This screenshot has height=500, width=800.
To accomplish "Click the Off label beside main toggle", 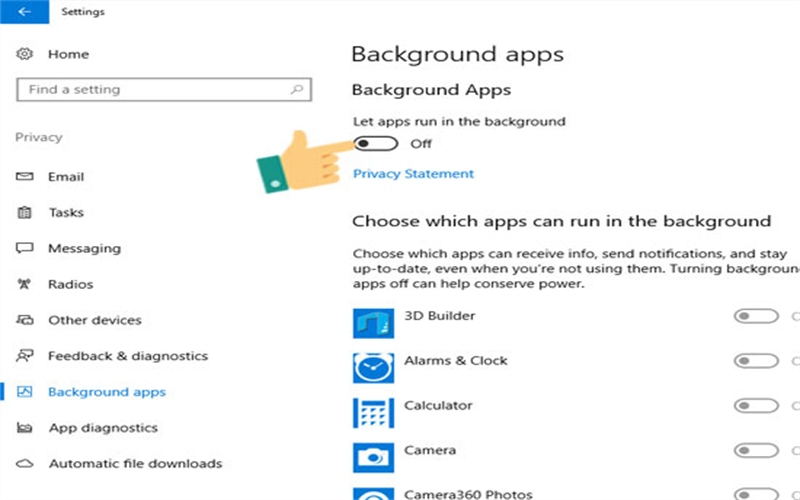I will pyautogui.click(x=421, y=144).
